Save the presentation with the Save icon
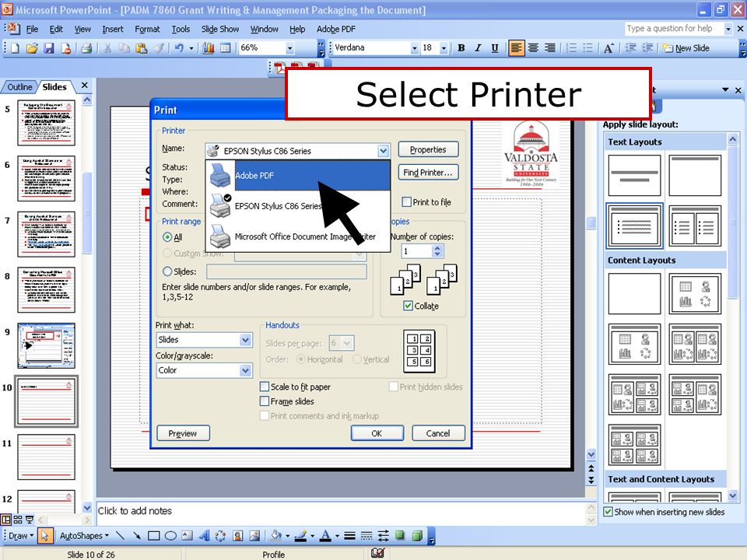 48,48
